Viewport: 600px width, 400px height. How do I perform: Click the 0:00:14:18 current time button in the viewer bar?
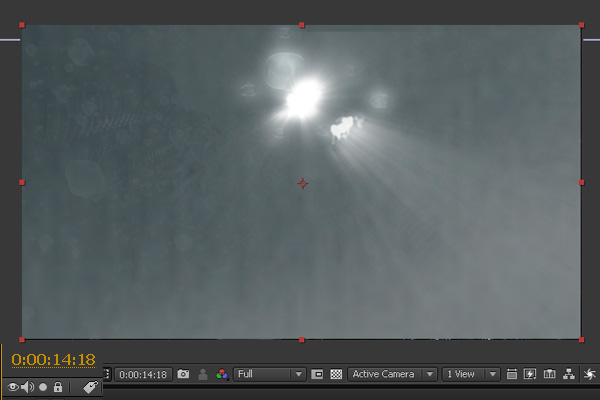(x=143, y=374)
